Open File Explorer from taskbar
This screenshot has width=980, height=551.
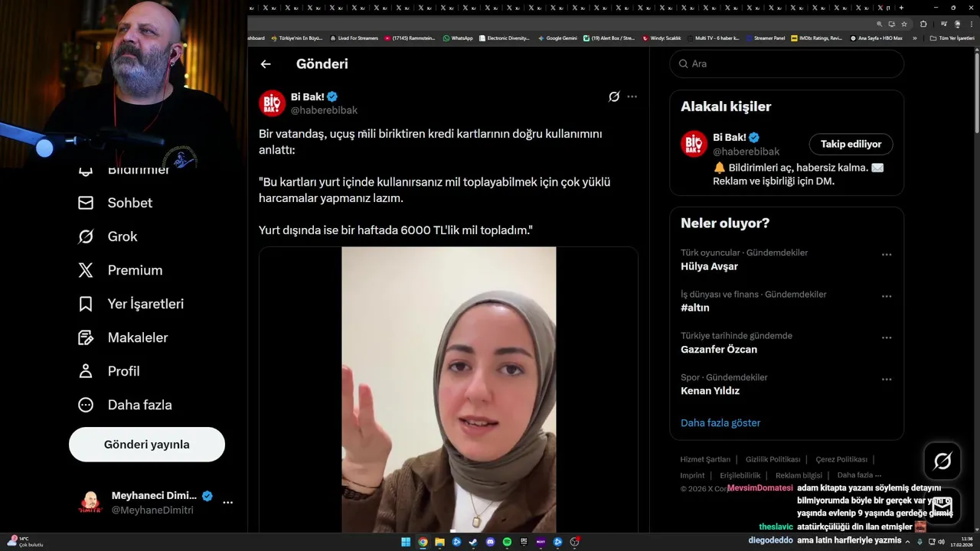439,542
